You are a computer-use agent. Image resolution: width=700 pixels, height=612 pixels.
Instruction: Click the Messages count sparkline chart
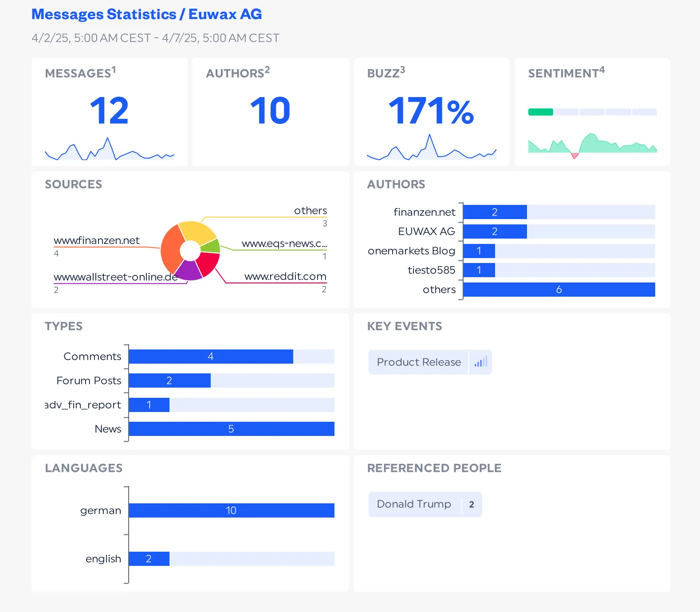pyautogui.click(x=109, y=149)
